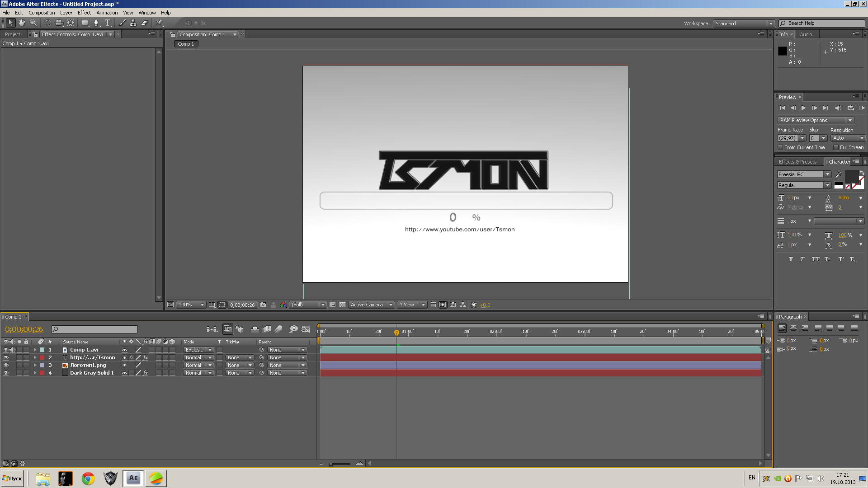
Task: Switch to the Audio tab
Action: click(806, 34)
